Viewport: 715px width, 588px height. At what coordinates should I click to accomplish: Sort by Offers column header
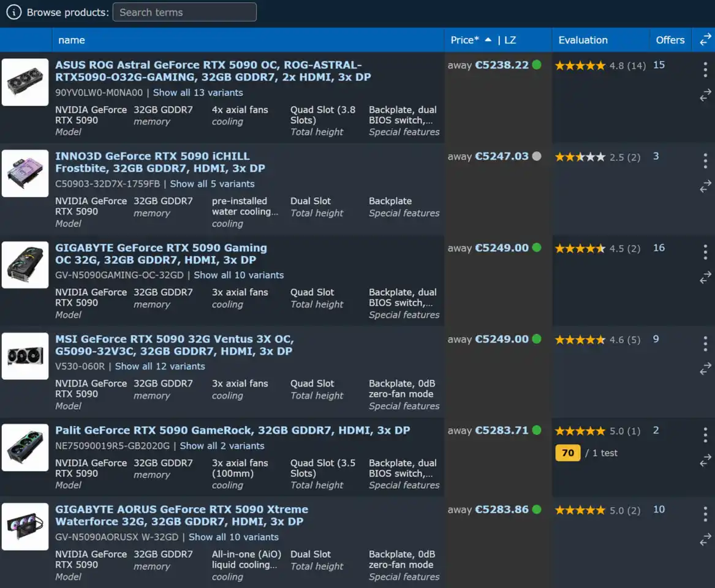pos(670,40)
